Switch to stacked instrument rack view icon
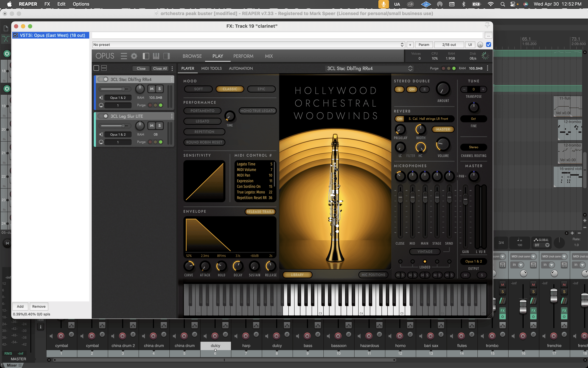Viewport: 588px width, 368px height. coord(104,68)
